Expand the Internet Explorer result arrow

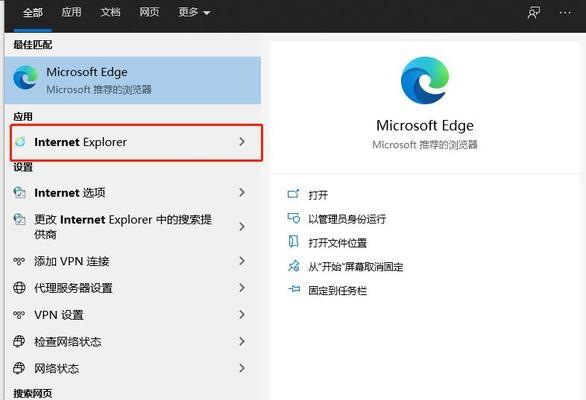tap(242, 141)
